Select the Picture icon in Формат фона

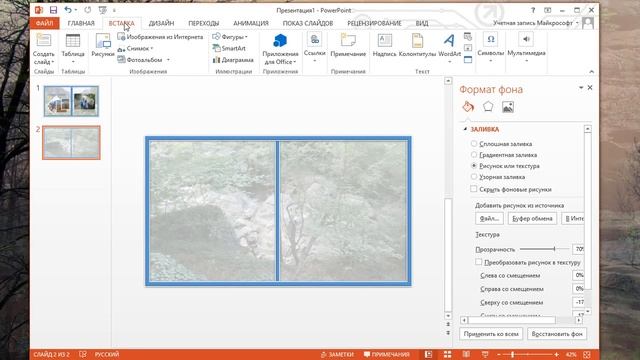[508, 107]
